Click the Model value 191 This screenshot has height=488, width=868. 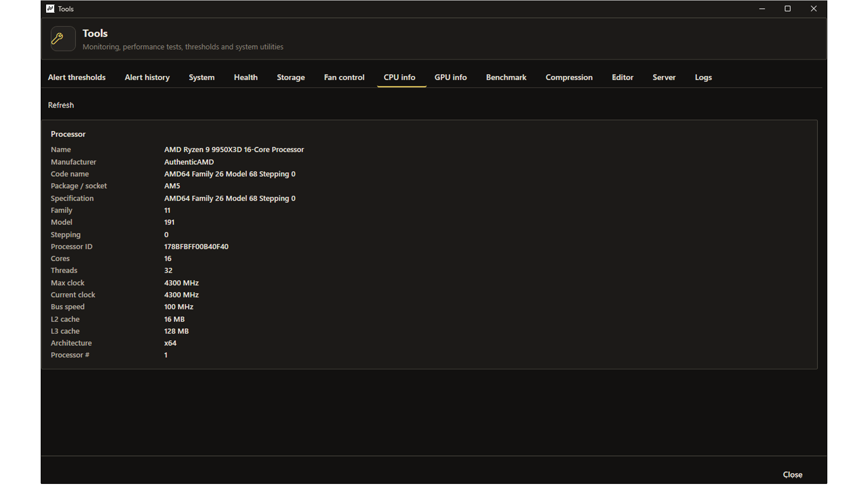pos(169,222)
